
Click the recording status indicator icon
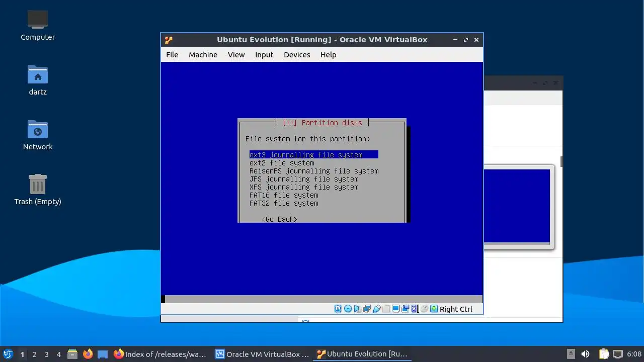(405, 309)
